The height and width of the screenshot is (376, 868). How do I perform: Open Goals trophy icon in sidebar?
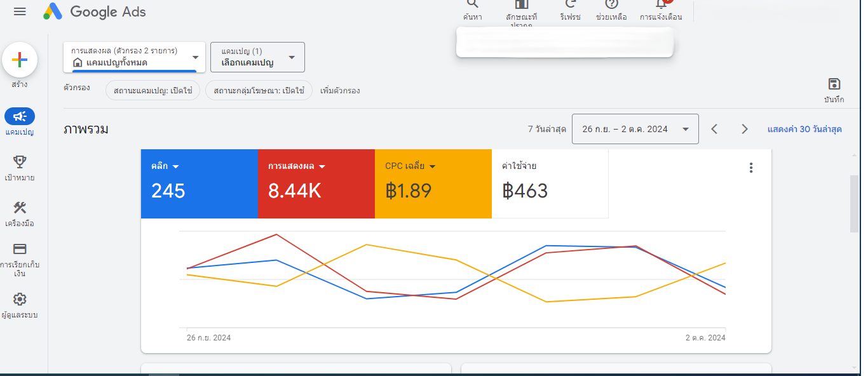coord(20,162)
